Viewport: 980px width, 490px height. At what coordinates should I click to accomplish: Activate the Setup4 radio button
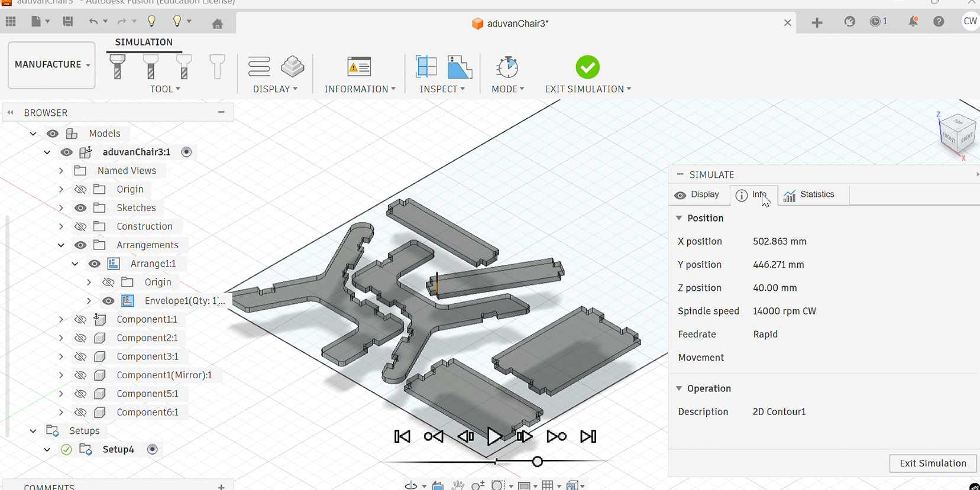(x=153, y=449)
